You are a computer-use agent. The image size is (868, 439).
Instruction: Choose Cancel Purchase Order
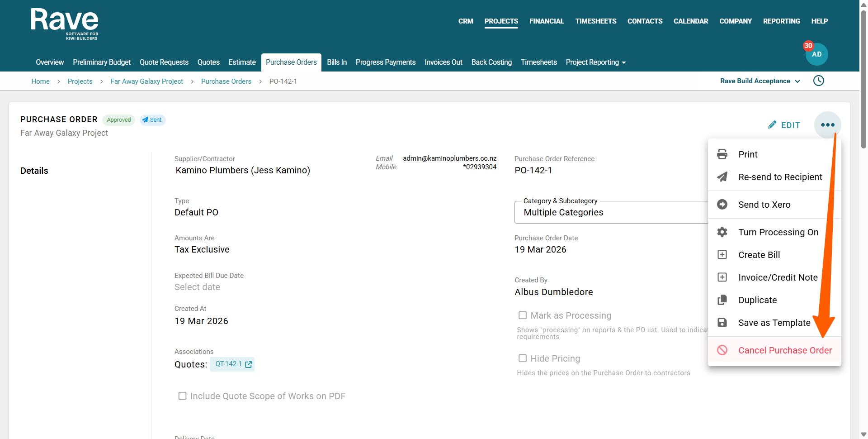click(x=774, y=350)
